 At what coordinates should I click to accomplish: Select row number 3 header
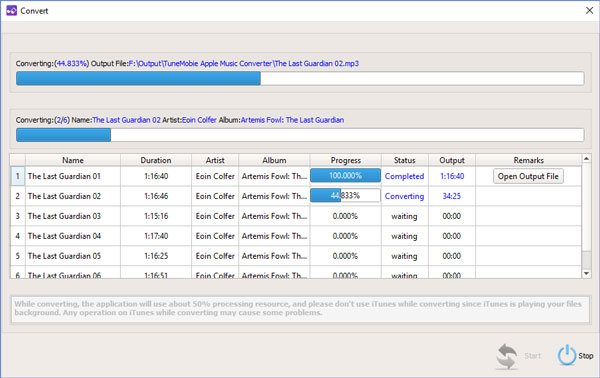18,216
